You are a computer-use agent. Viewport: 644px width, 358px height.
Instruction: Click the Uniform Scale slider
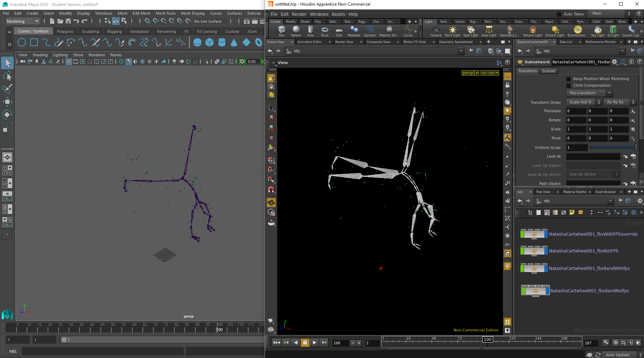pyautogui.click(x=612, y=148)
